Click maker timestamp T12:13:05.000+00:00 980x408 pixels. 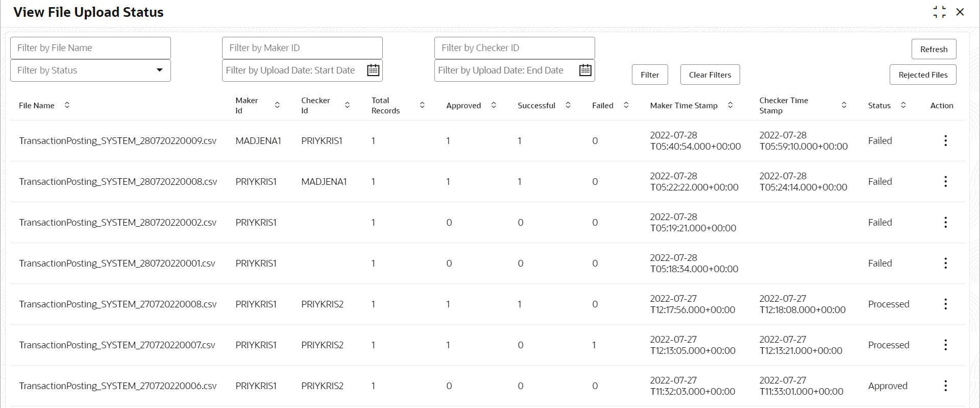(x=693, y=351)
